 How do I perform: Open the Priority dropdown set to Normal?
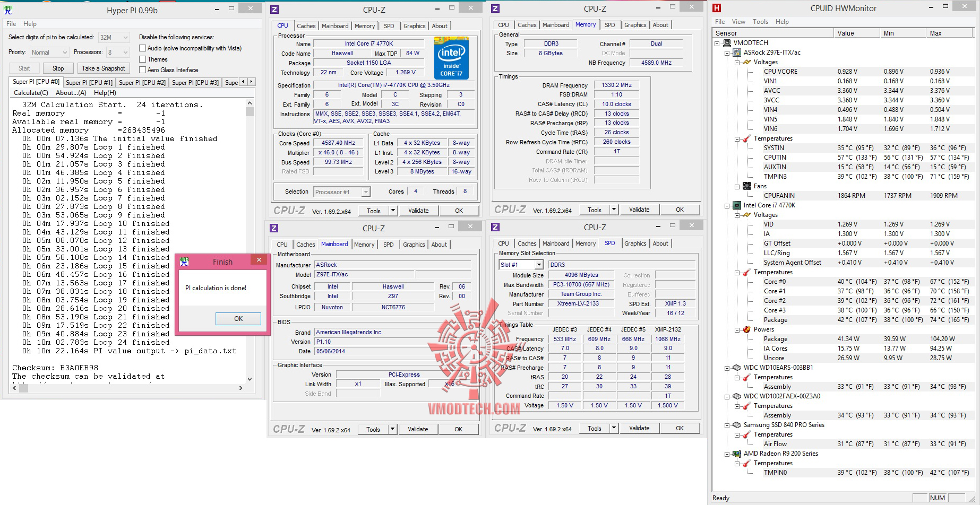click(x=49, y=53)
